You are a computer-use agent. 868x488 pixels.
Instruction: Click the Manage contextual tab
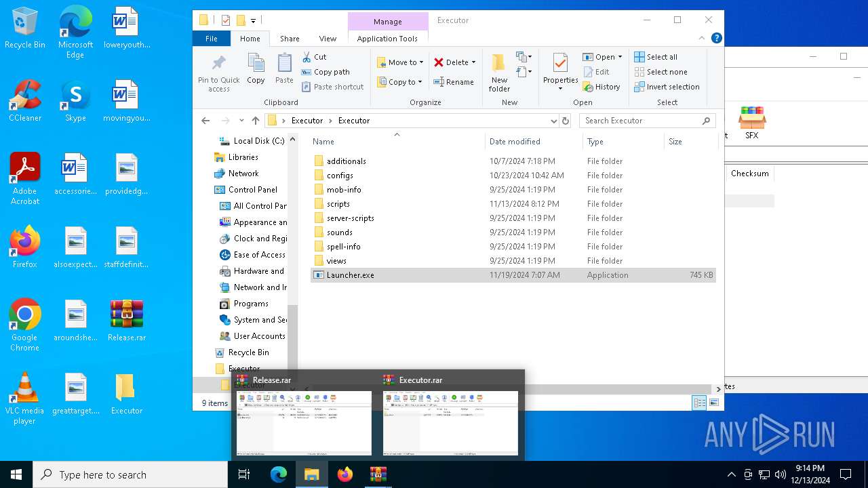pyautogui.click(x=388, y=21)
